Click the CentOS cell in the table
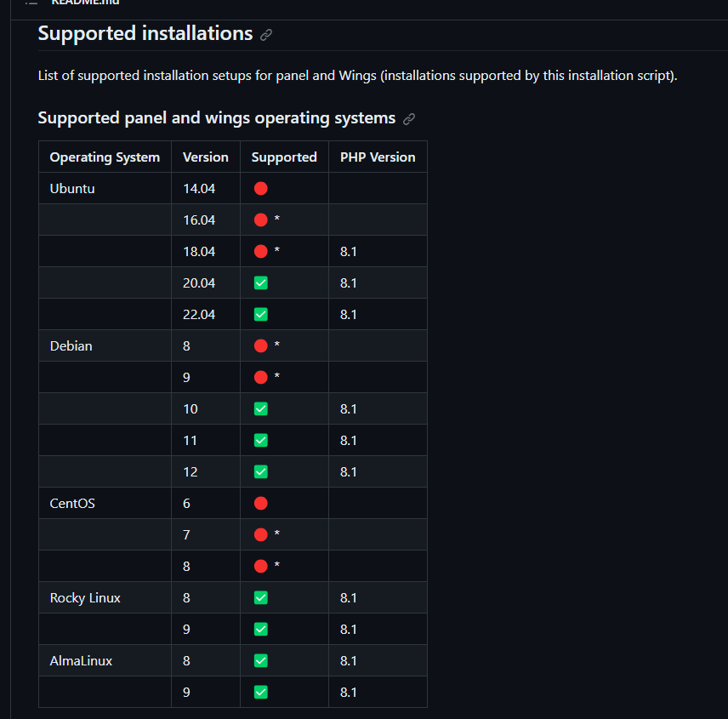This screenshot has width=728, height=719. tap(72, 503)
